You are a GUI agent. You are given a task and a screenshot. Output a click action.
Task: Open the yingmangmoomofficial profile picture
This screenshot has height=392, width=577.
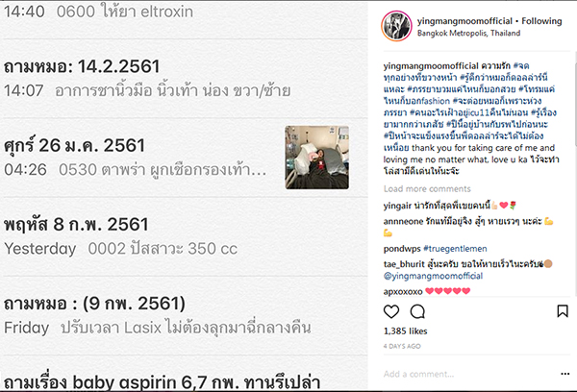(x=396, y=26)
